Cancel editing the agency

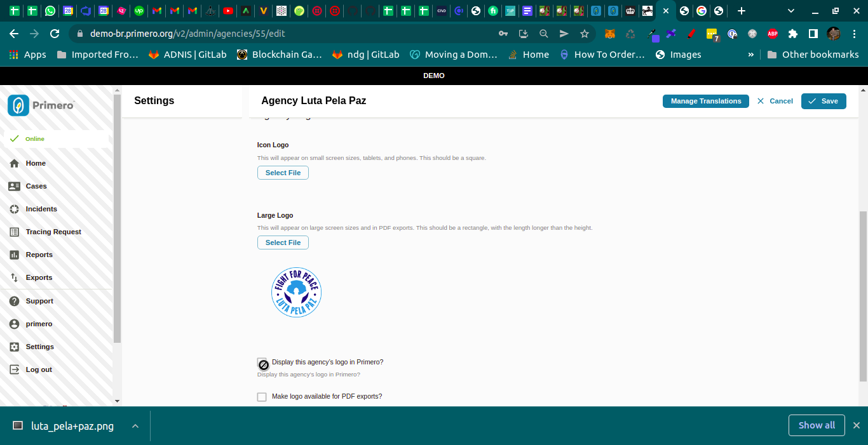(775, 101)
